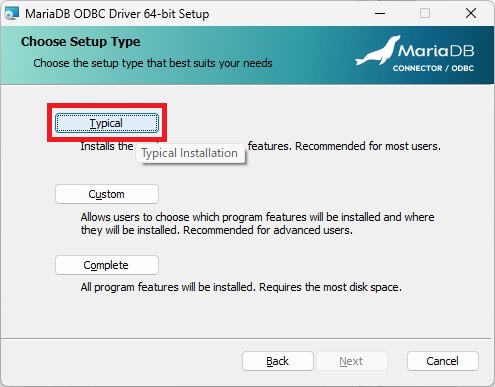Click the grayed-out maximize button
Viewport: 495px width, 387px height.
pos(425,13)
